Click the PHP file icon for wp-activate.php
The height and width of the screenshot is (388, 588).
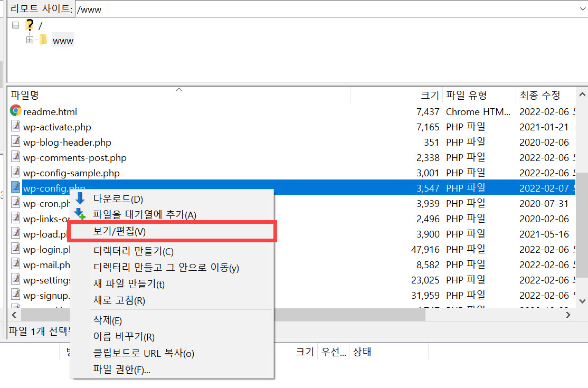tap(15, 126)
